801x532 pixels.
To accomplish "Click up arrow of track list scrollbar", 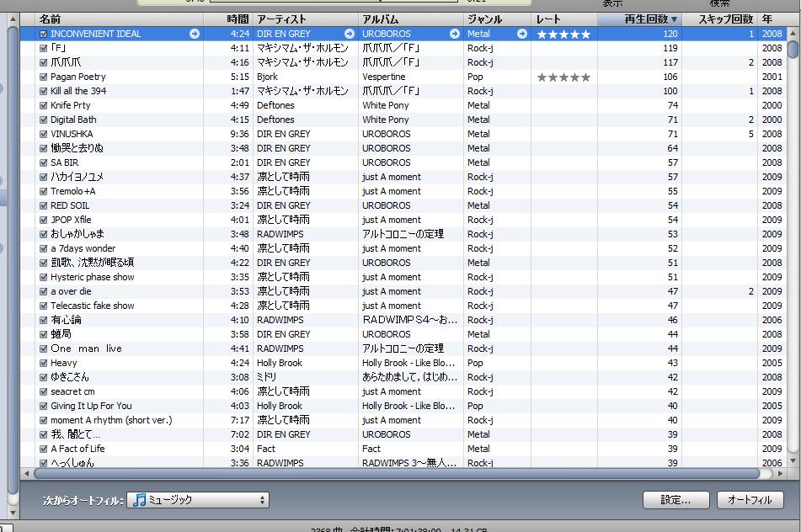I will [x=793, y=33].
